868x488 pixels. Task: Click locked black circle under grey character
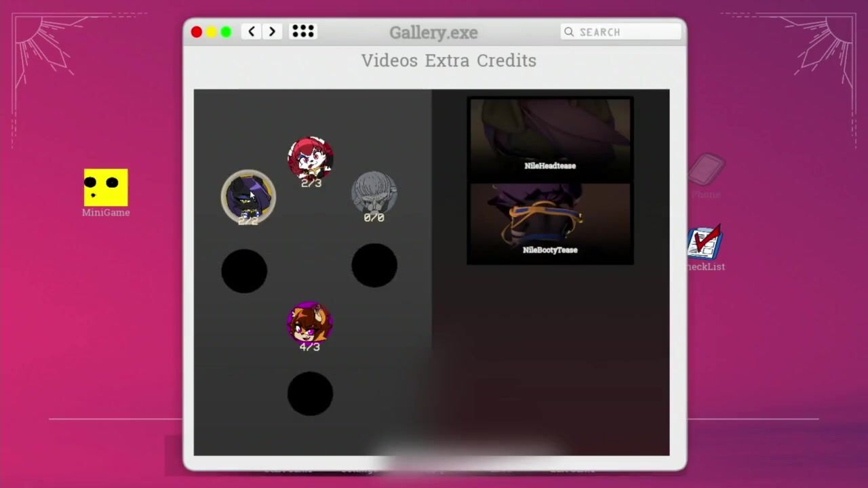(374, 265)
